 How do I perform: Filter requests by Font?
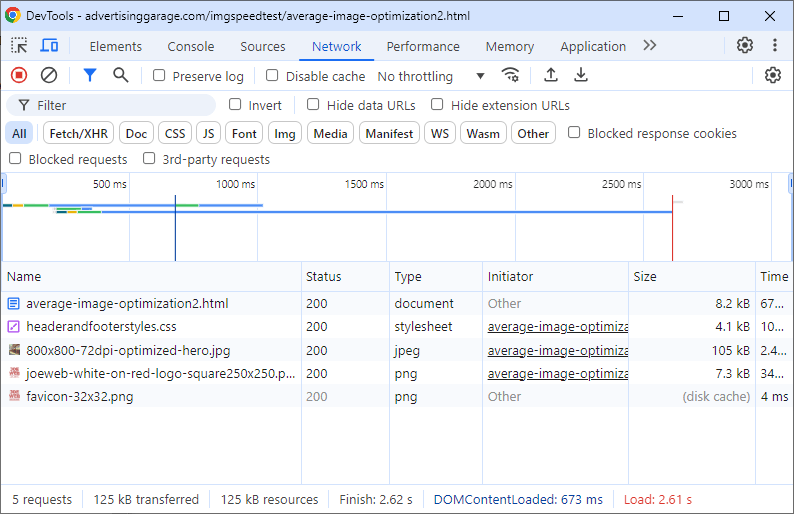[244, 134]
